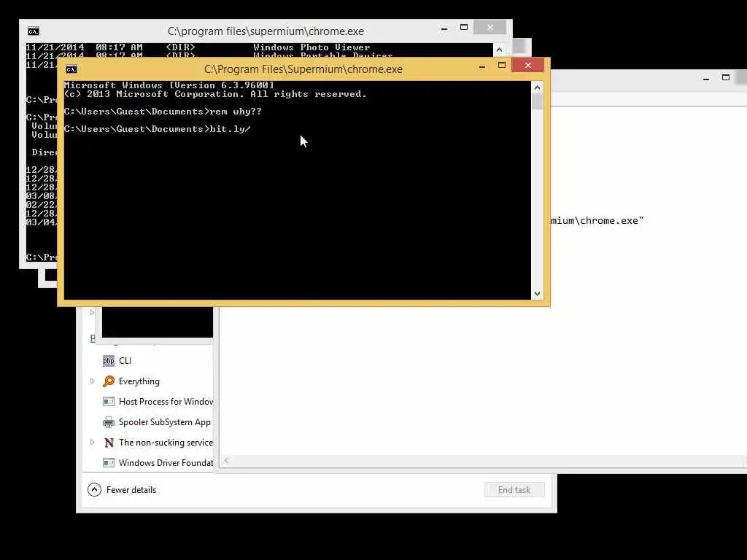Minimize the white background window on the right
Screen dimensions: 747x560
pyautogui.click(x=706, y=79)
